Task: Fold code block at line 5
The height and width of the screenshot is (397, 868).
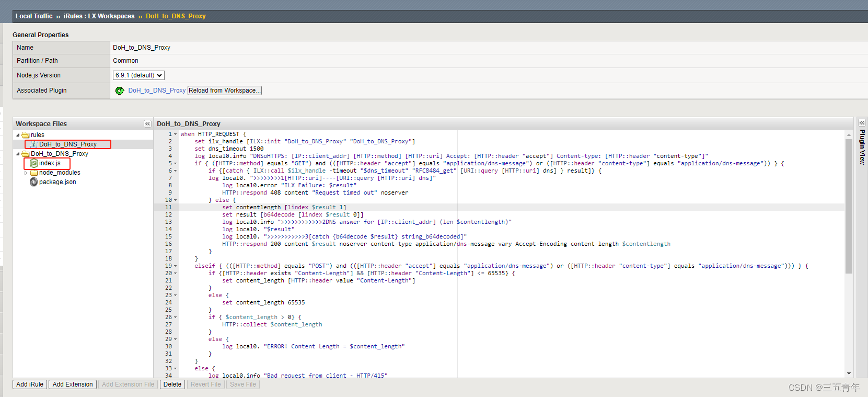Action: pyautogui.click(x=176, y=164)
